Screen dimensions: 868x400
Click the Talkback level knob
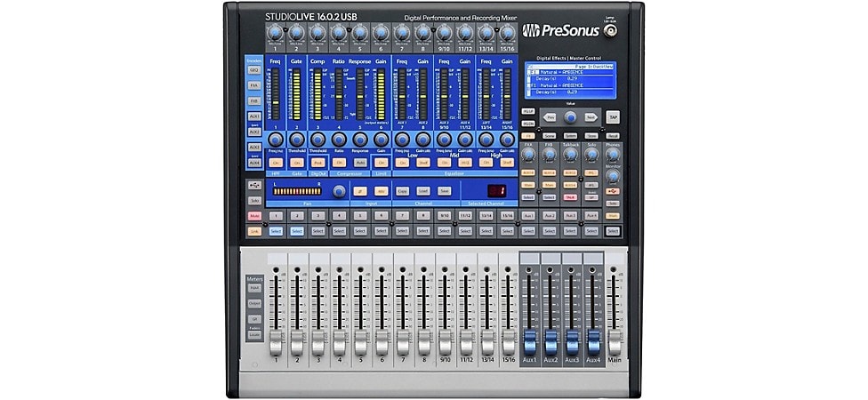[x=570, y=153]
